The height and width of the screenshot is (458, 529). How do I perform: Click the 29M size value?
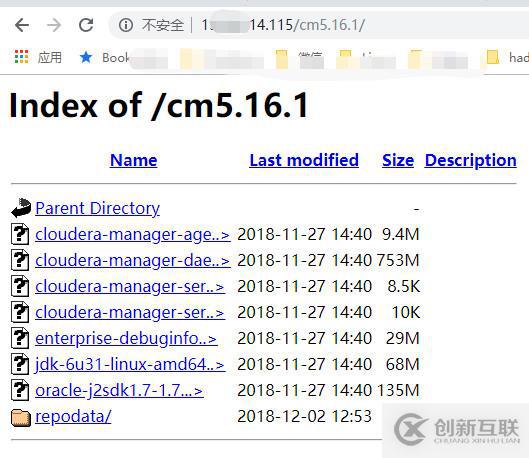[x=402, y=338]
